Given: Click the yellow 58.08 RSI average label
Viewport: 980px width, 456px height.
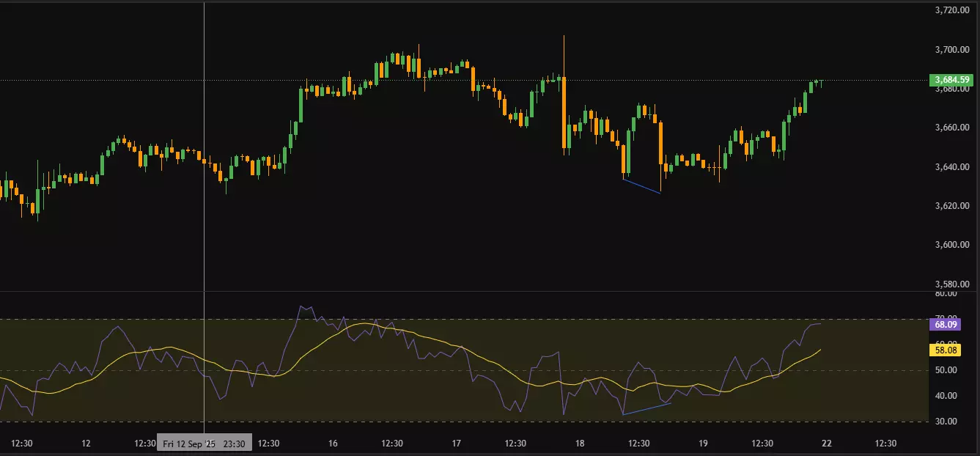Looking at the screenshot, I should click(x=945, y=350).
